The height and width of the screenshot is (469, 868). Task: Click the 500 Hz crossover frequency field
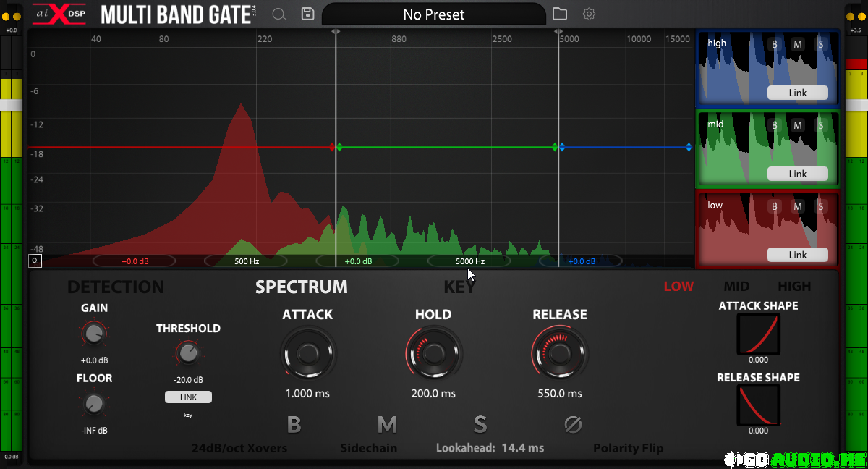coord(247,261)
